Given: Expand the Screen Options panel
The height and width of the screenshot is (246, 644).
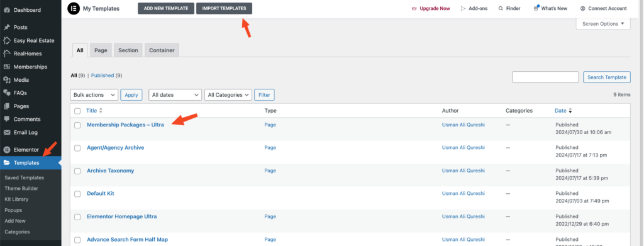Looking at the screenshot, I should (x=603, y=24).
